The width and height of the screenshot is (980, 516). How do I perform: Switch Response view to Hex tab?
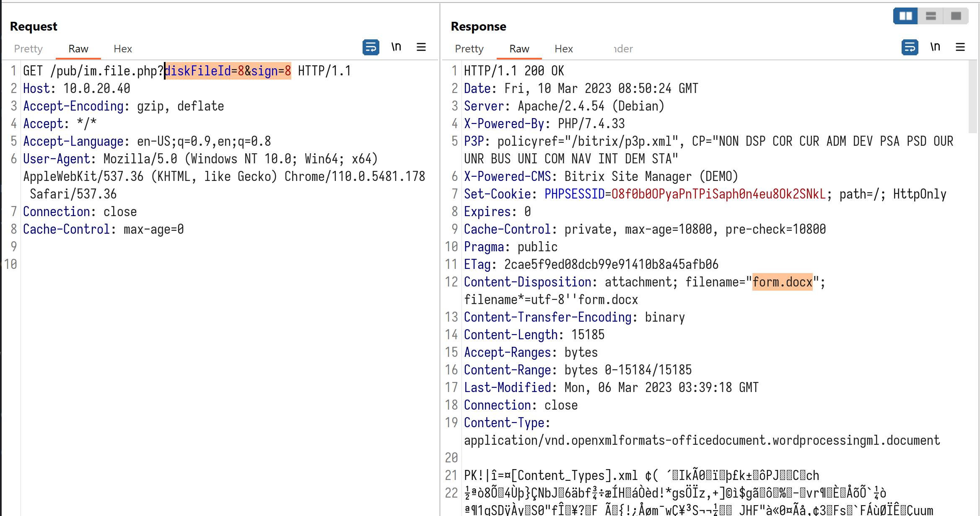[563, 49]
